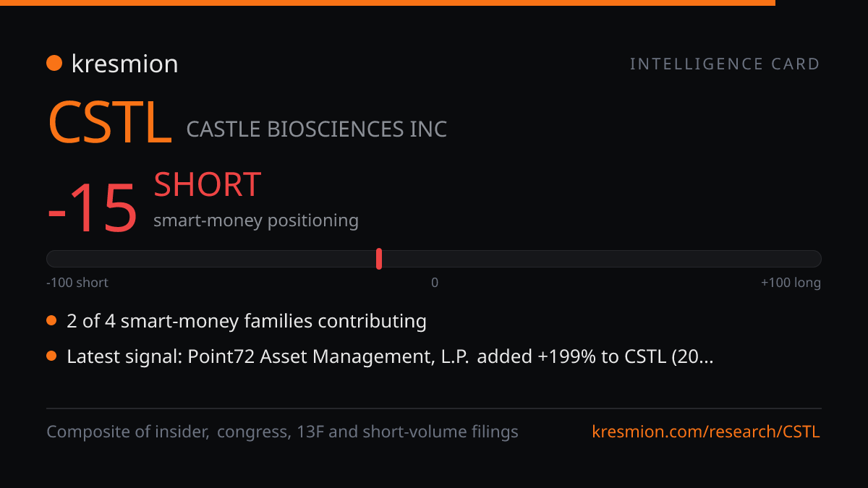Click the CSTL ticker symbol

(109, 123)
